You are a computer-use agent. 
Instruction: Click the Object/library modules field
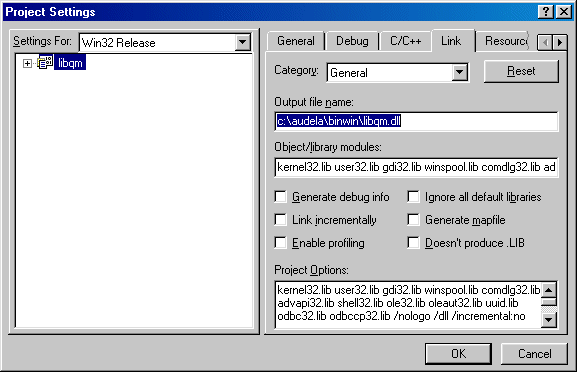point(416,167)
